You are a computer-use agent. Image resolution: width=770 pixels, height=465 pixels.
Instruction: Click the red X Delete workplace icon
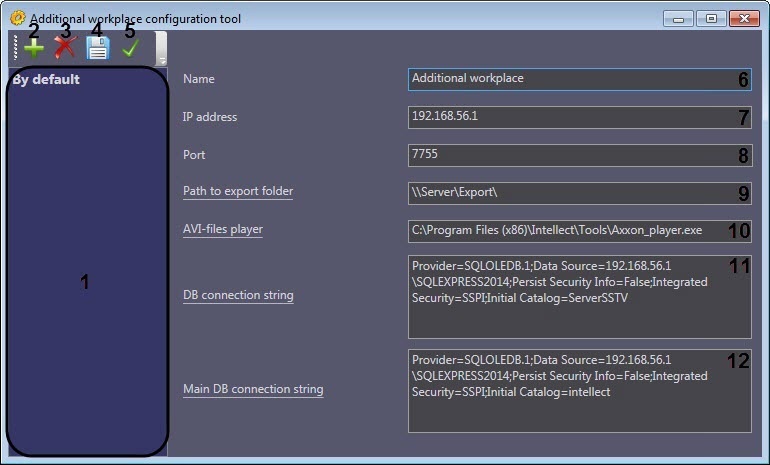(65, 48)
